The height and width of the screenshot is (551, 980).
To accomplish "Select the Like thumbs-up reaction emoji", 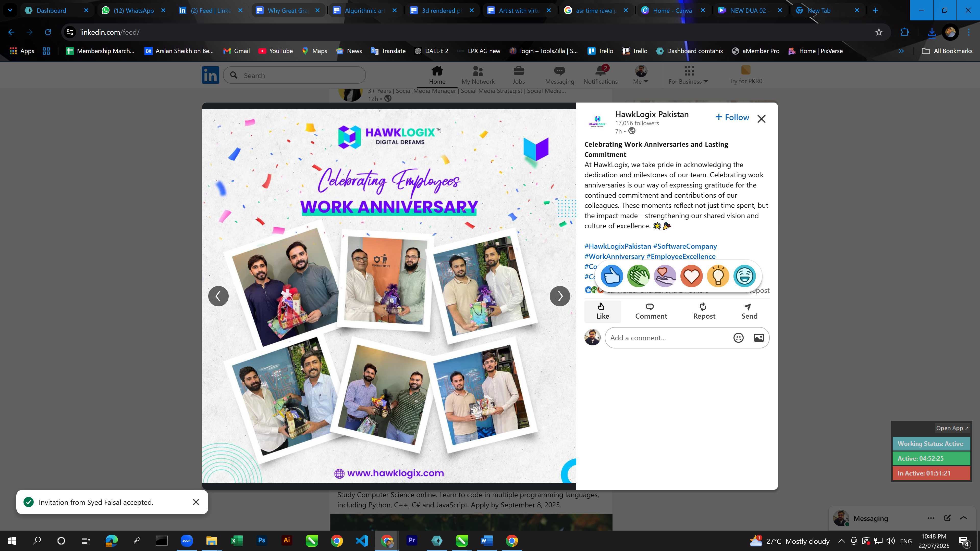I will [x=612, y=276].
